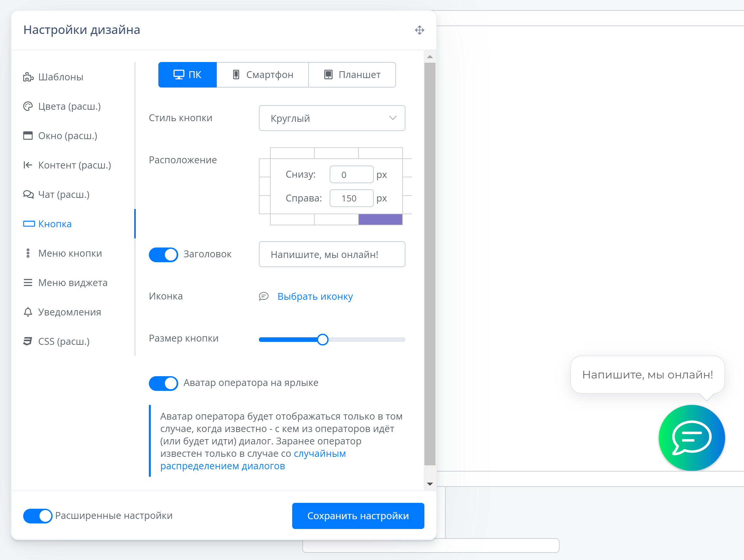Screen dimensions: 744x560
Task: Click the green chat widget button
Action: (x=691, y=438)
